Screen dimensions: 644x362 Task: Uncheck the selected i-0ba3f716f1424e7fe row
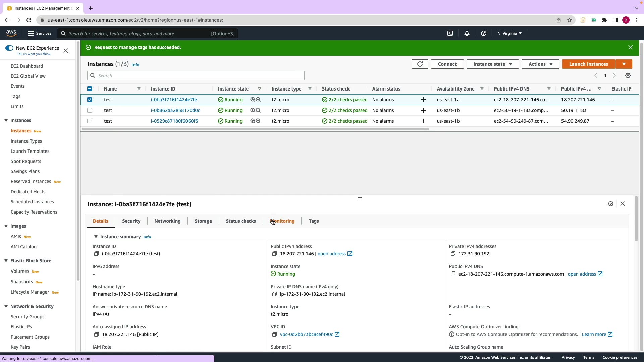pos(90,100)
